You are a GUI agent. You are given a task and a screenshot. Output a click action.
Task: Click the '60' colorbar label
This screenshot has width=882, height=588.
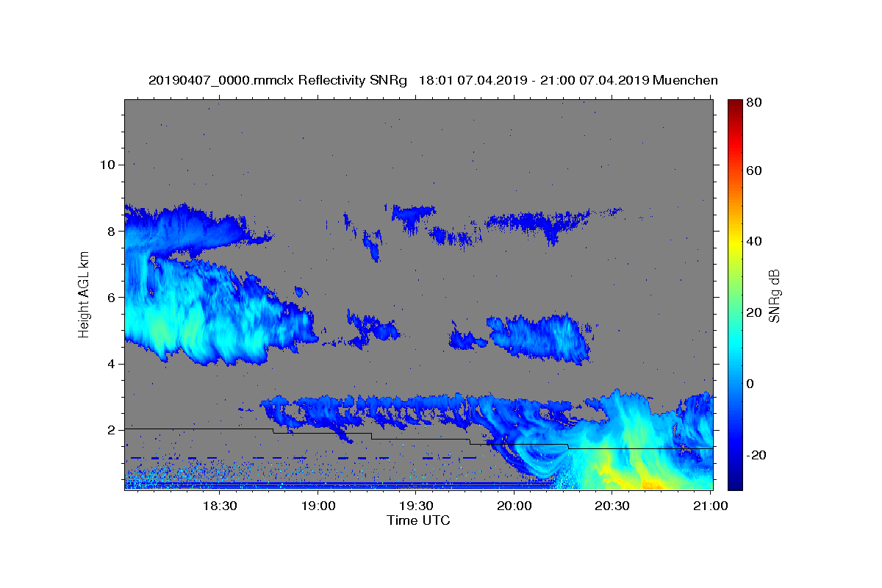coord(756,171)
